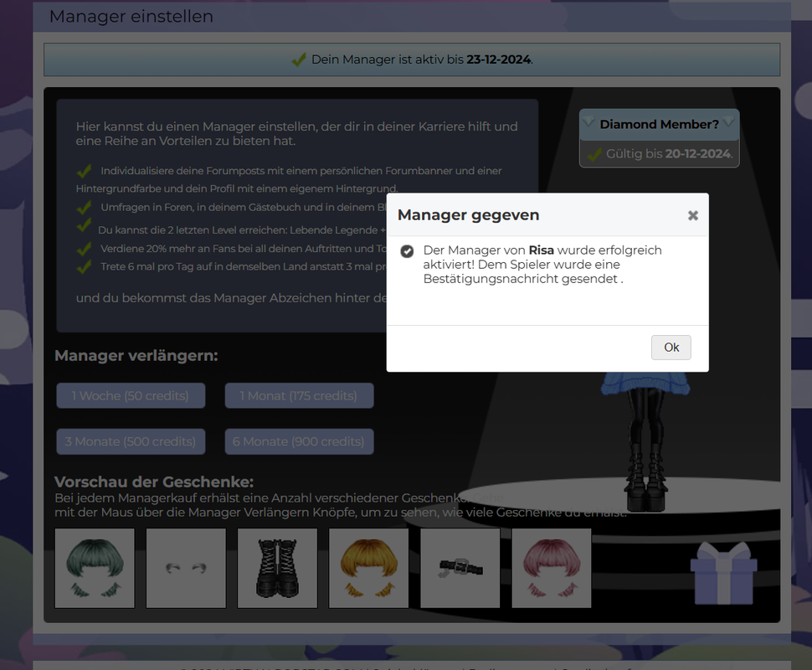Viewport: 812px width, 670px height.
Task: Click the purple gift box icon
Action: [723, 573]
